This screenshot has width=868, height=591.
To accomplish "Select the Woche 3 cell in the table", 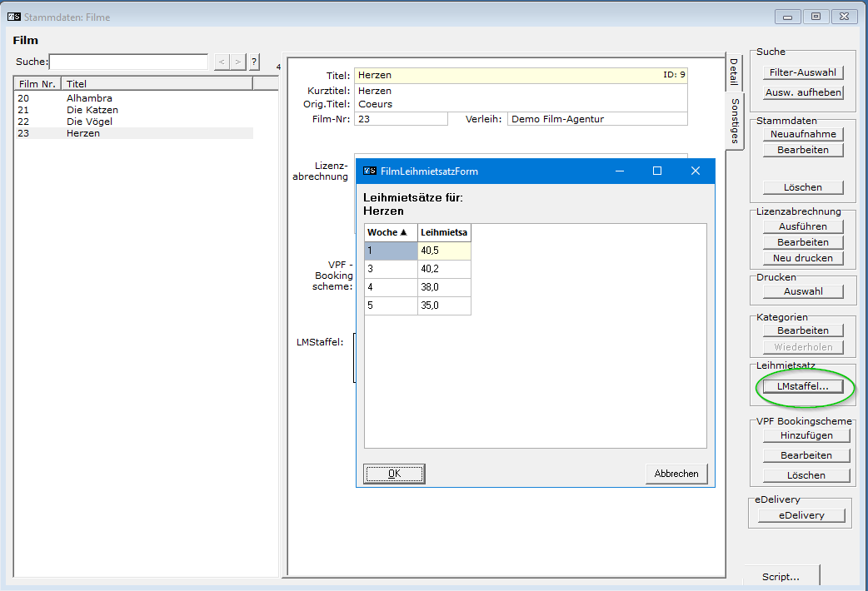I will (x=391, y=267).
